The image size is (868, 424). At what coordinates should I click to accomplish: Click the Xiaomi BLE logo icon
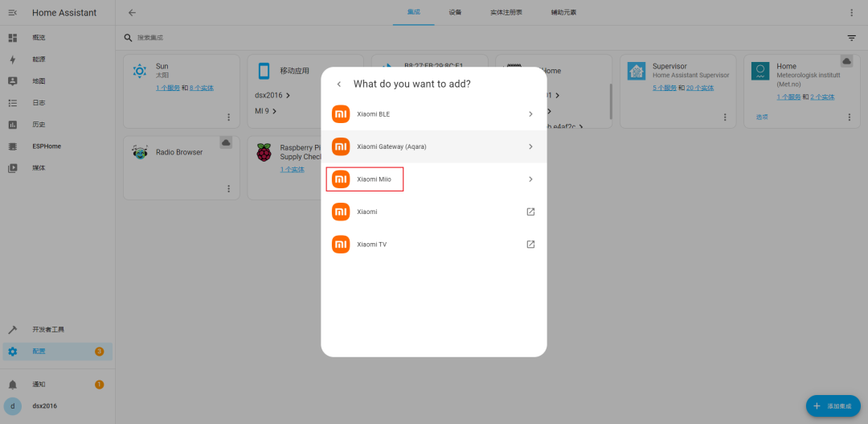pyautogui.click(x=341, y=114)
